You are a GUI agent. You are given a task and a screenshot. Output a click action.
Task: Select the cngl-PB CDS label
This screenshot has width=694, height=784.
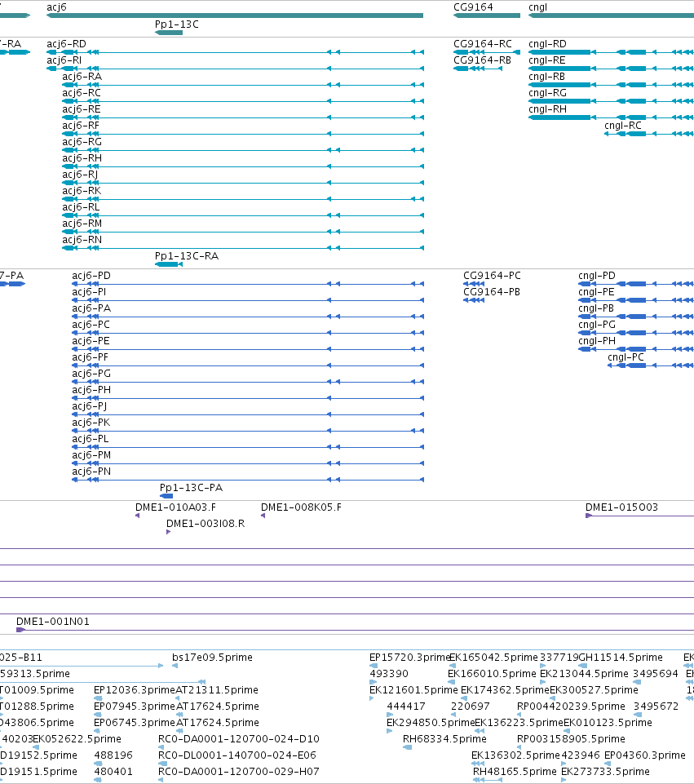point(596,308)
